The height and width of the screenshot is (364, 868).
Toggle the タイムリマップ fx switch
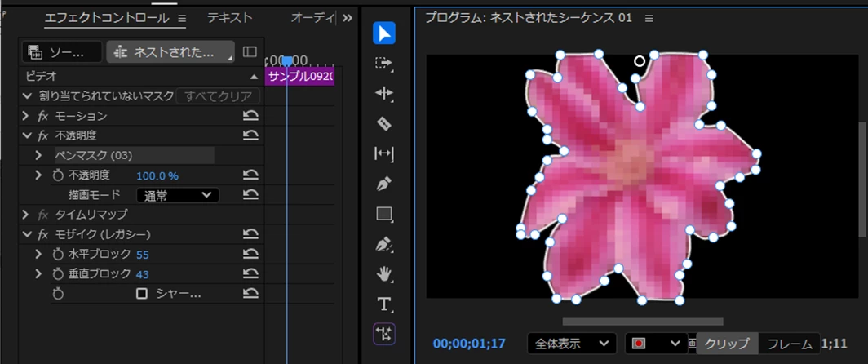click(x=43, y=215)
